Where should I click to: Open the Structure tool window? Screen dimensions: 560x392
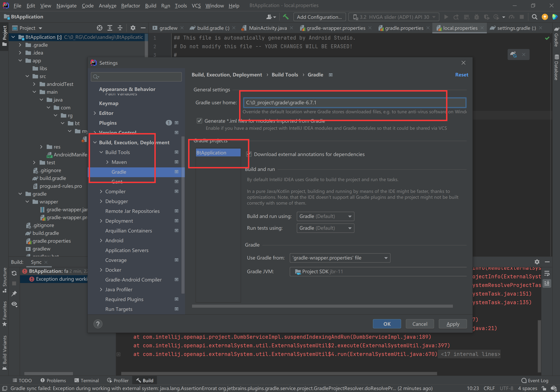(4, 280)
